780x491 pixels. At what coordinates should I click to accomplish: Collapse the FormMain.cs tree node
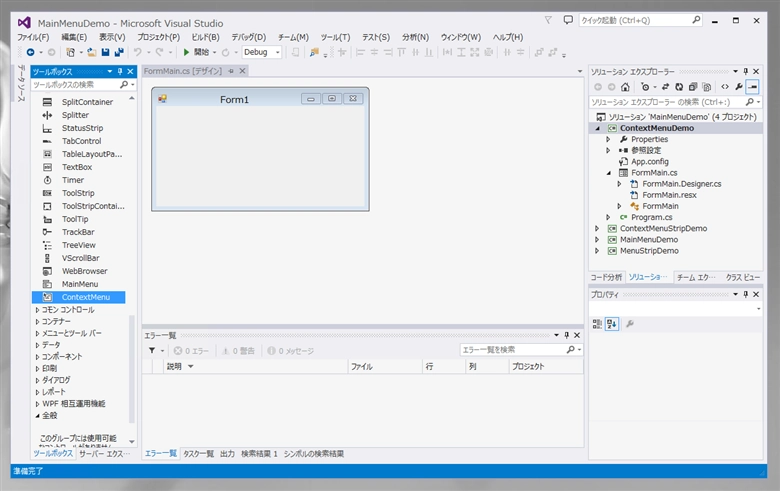[608, 173]
